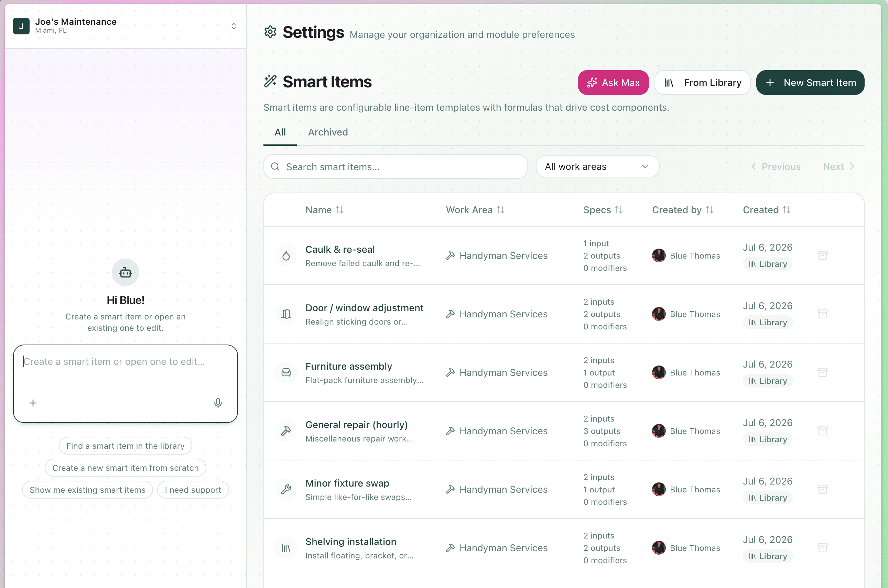Open the Caulk & re-seal smart item

[x=340, y=249]
